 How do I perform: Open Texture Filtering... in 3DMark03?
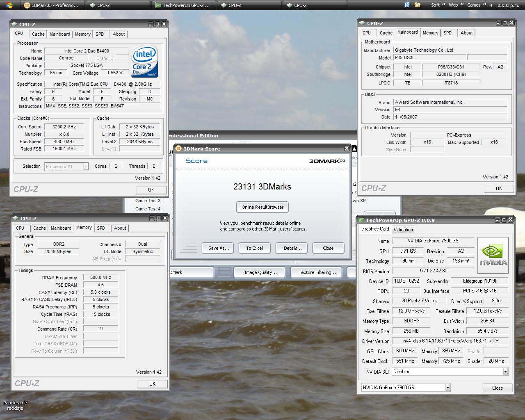point(317,272)
